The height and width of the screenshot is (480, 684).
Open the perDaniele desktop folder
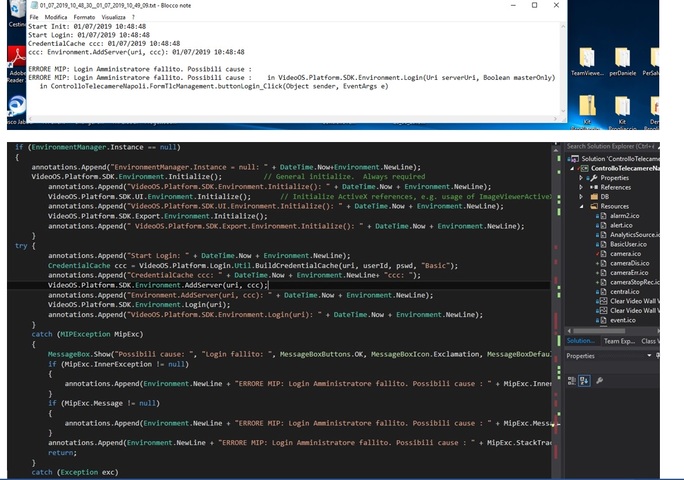click(622, 61)
